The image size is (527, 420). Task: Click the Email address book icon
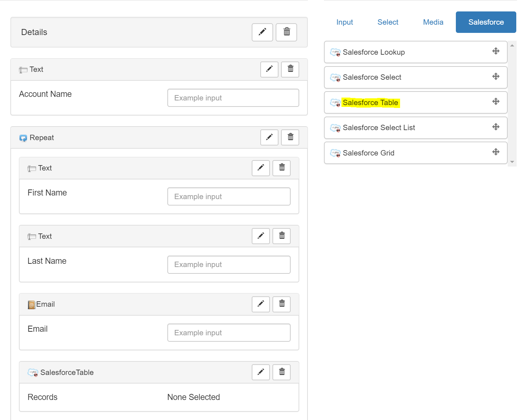pos(31,305)
